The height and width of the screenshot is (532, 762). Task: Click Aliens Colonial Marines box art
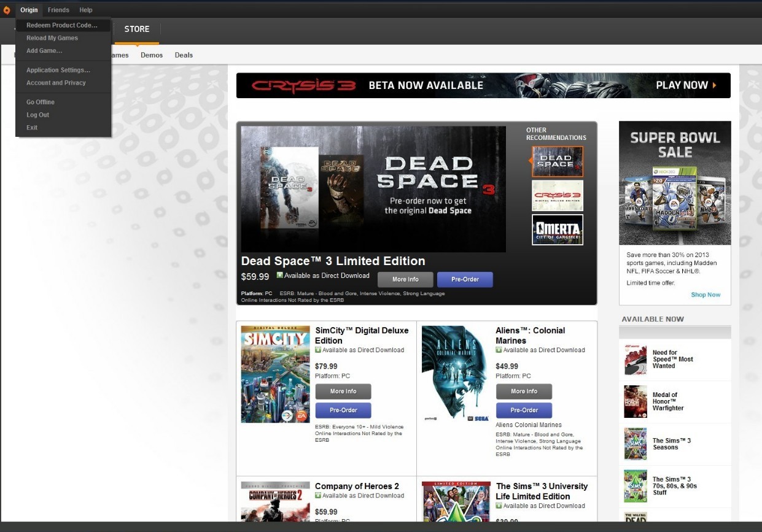point(456,374)
